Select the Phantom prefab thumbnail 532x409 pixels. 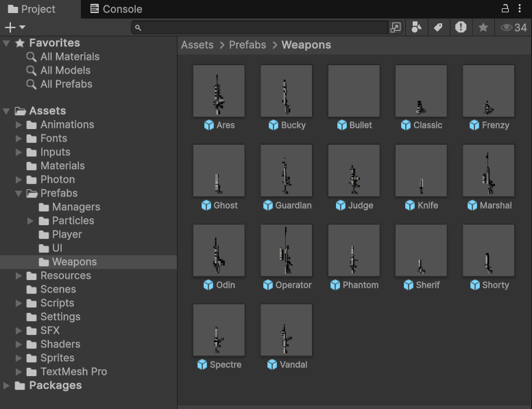[354, 250]
